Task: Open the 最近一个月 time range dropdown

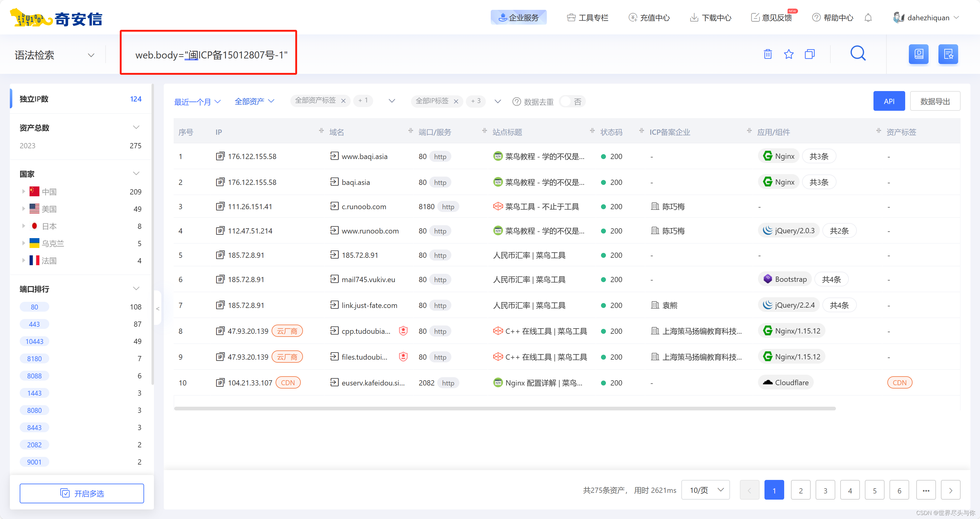Action: pos(197,102)
